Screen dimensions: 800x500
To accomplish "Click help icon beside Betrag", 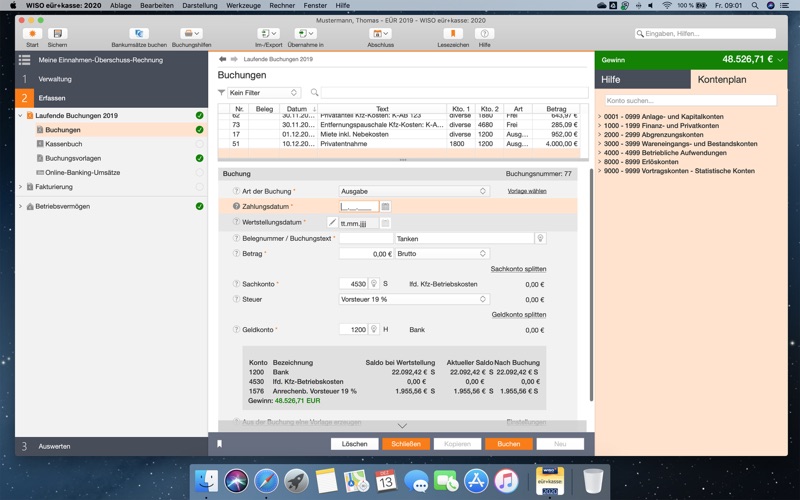I will [236, 254].
